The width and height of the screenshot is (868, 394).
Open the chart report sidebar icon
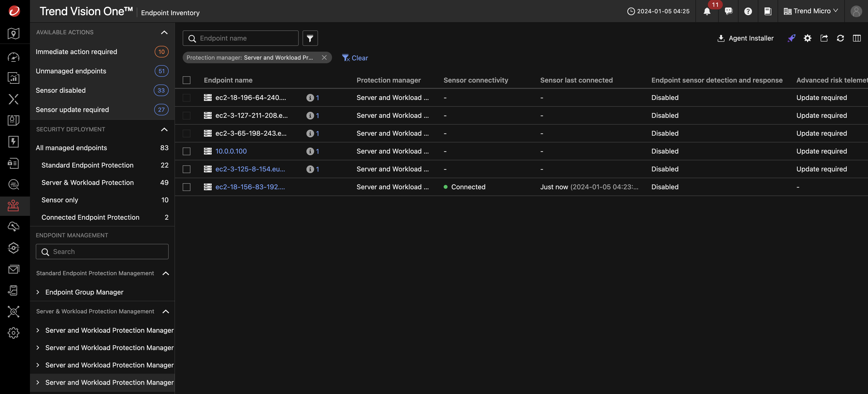tap(14, 78)
